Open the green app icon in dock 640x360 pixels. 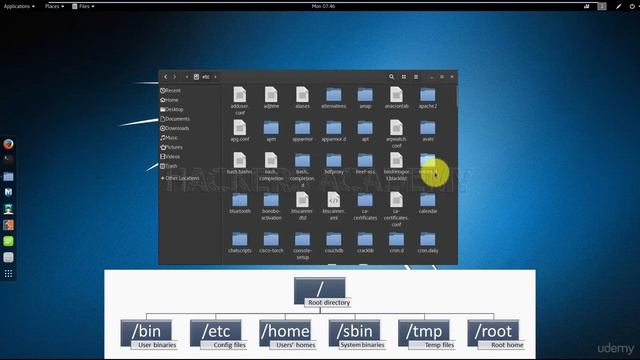[8, 241]
